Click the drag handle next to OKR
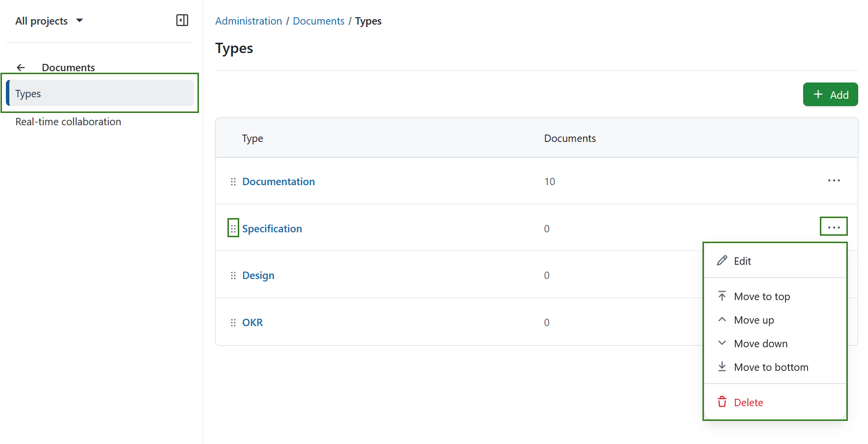The height and width of the screenshot is (444, 868). pyautogui.click(x=233, y=322)
